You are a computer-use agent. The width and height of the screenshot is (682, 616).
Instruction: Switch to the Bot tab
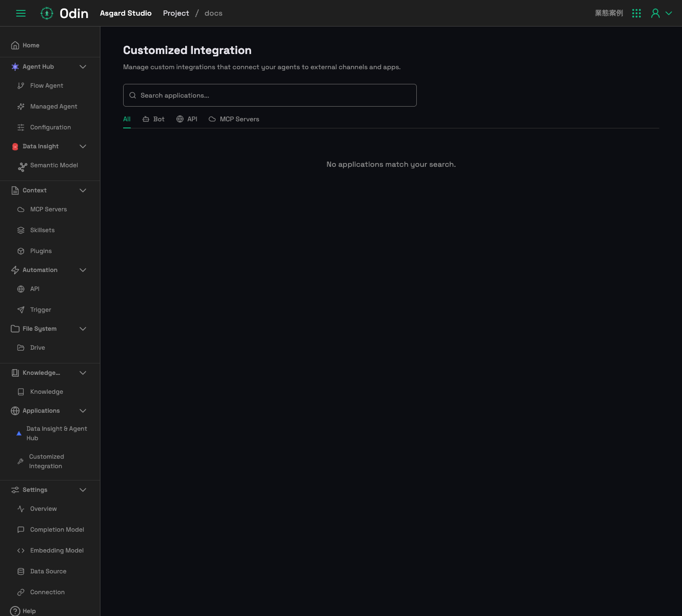[x=153, y=119]
